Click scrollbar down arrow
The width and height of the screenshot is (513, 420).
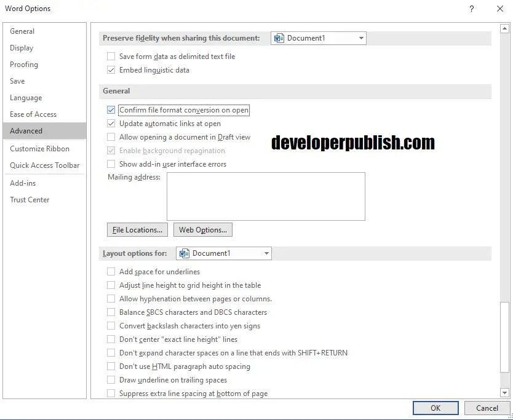tap(504, 392)
